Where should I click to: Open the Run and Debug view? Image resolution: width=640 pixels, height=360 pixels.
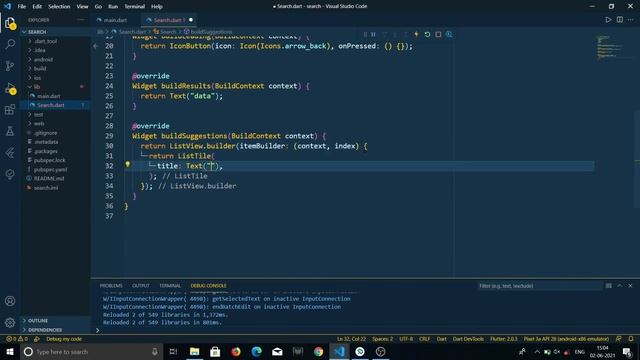(x=10, y=88)
